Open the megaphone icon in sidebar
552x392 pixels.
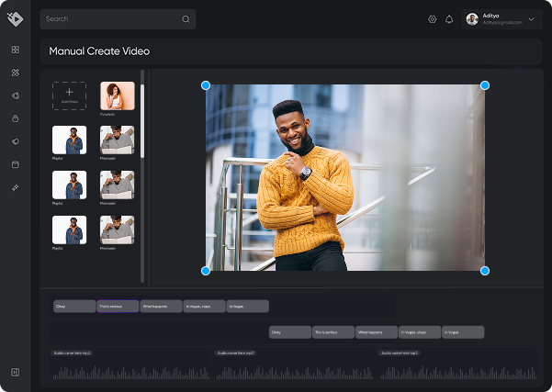click(16, 141)
